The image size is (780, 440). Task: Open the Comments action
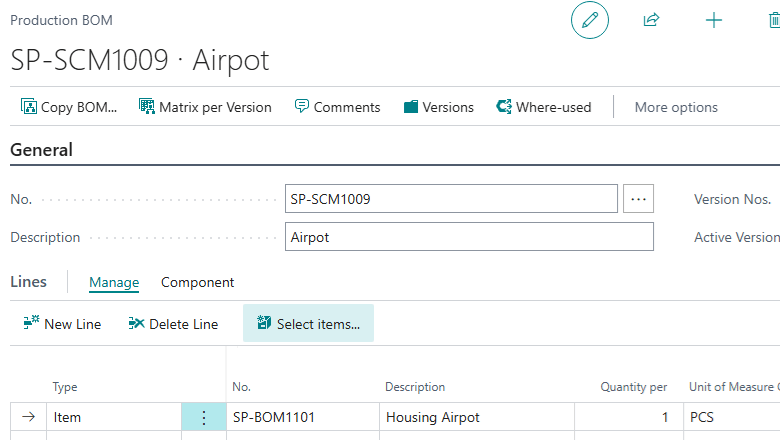point(337,107)
